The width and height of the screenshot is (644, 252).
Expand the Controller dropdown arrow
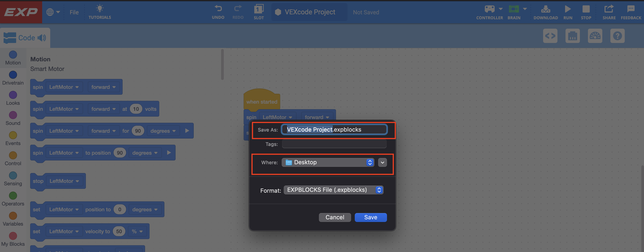[x=500, y=9]
